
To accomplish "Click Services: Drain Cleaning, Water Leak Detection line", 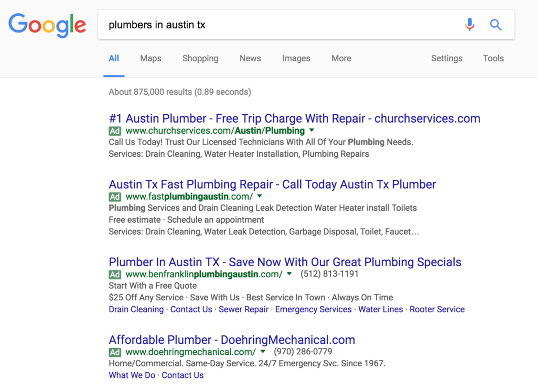I will (264, 232).
